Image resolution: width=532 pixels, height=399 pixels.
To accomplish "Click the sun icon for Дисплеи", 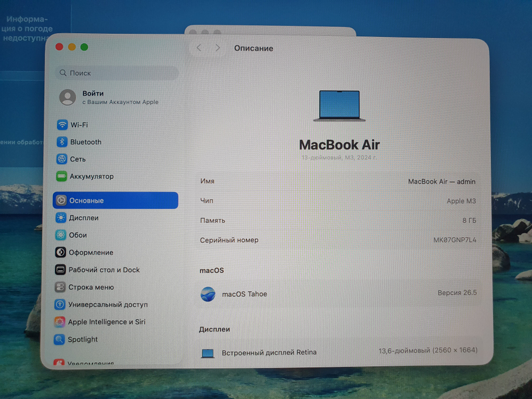I will coord(61,218).
